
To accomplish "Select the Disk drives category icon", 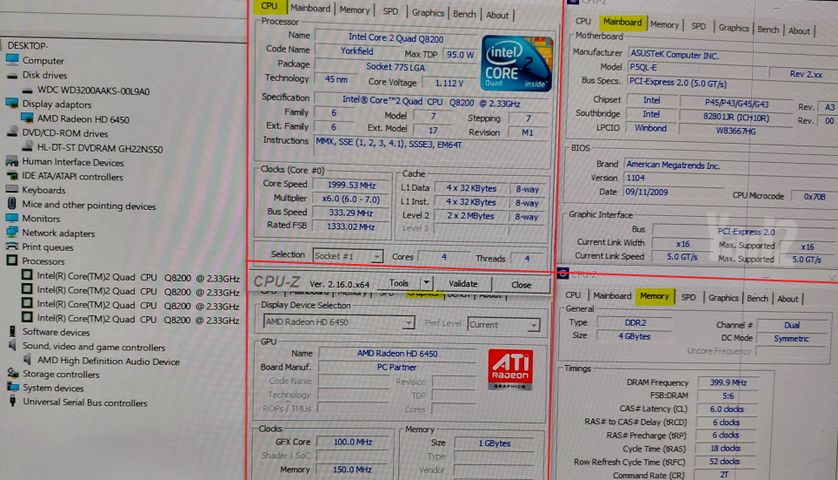I will tap(12, 75).
